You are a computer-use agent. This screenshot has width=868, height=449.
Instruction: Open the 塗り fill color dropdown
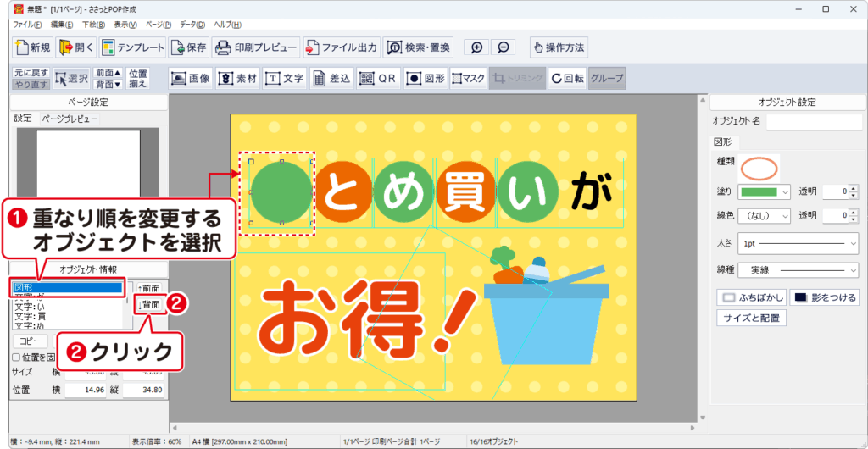click(764, 192)
